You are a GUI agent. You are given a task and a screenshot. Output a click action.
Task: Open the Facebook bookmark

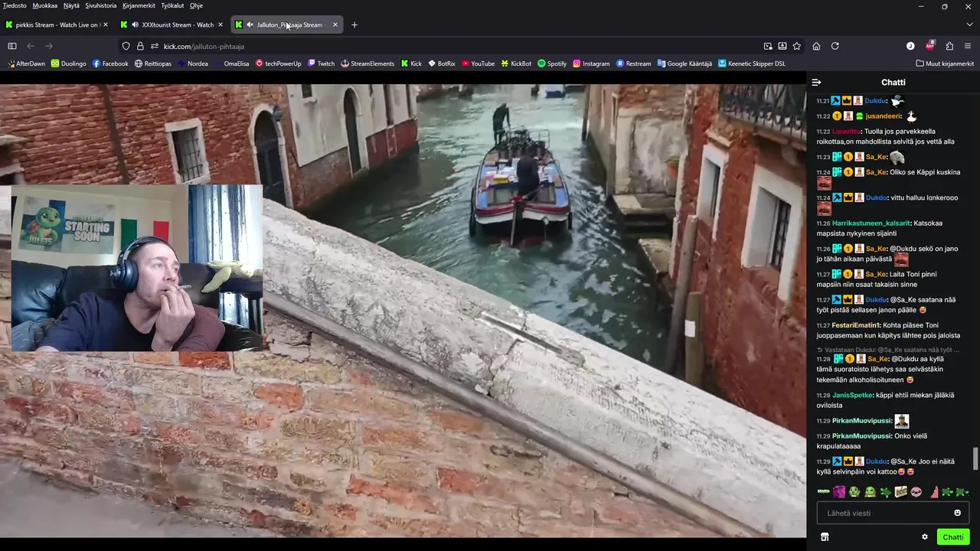tap(110, 64)
